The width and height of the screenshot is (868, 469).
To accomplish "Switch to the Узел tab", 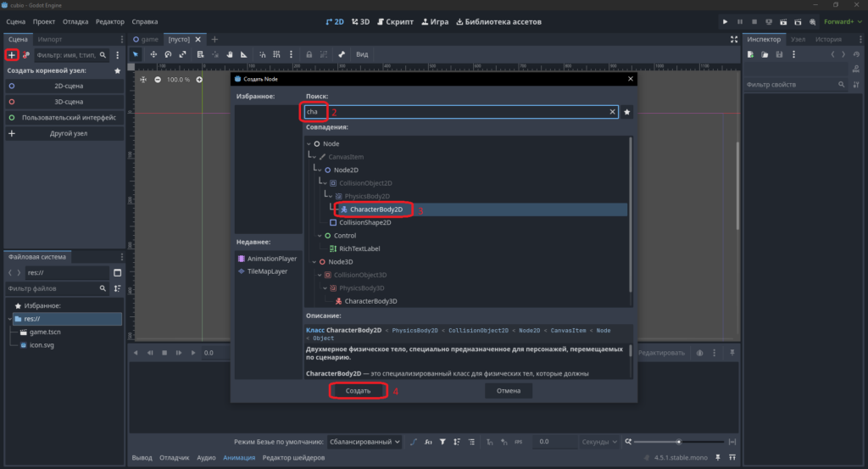I will click(x=798, y=39).
